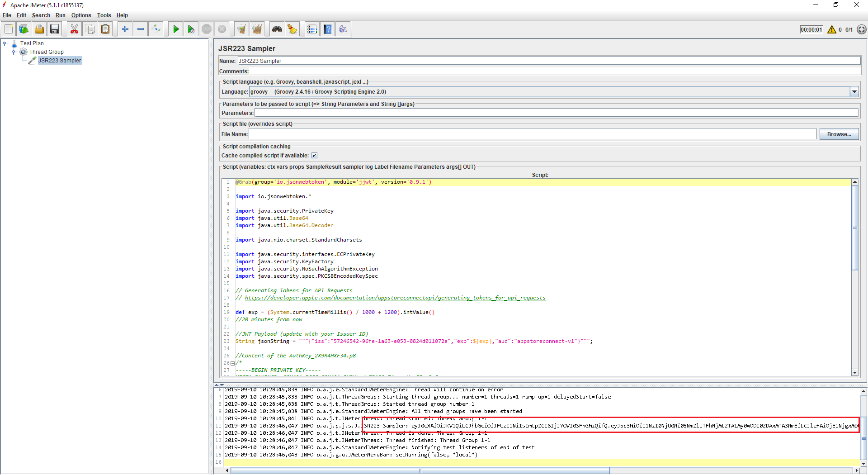Click the Help question mark icon
The height and width of the screenshot is (475, 868).
point(328,29)
